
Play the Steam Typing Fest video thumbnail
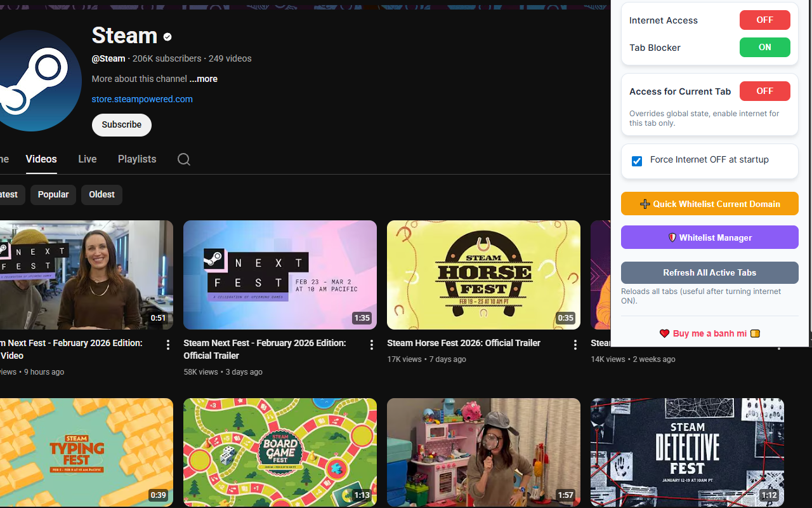coord(86,453)
